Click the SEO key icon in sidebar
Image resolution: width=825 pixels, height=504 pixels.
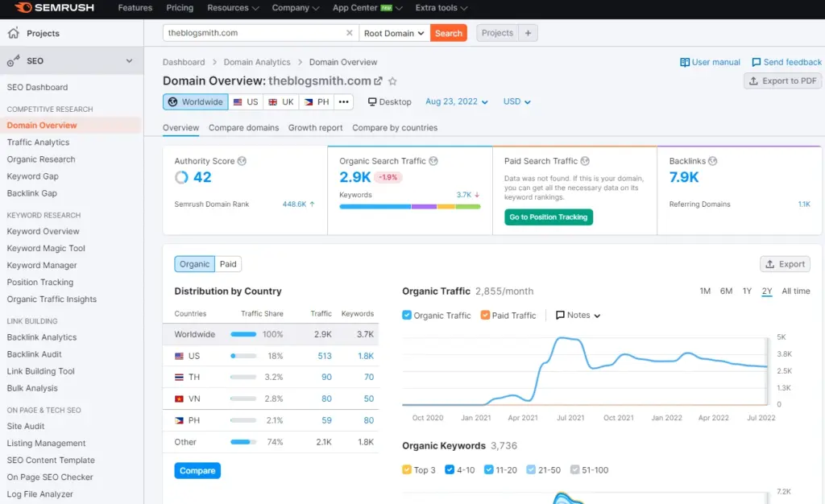tap(14, 60)
